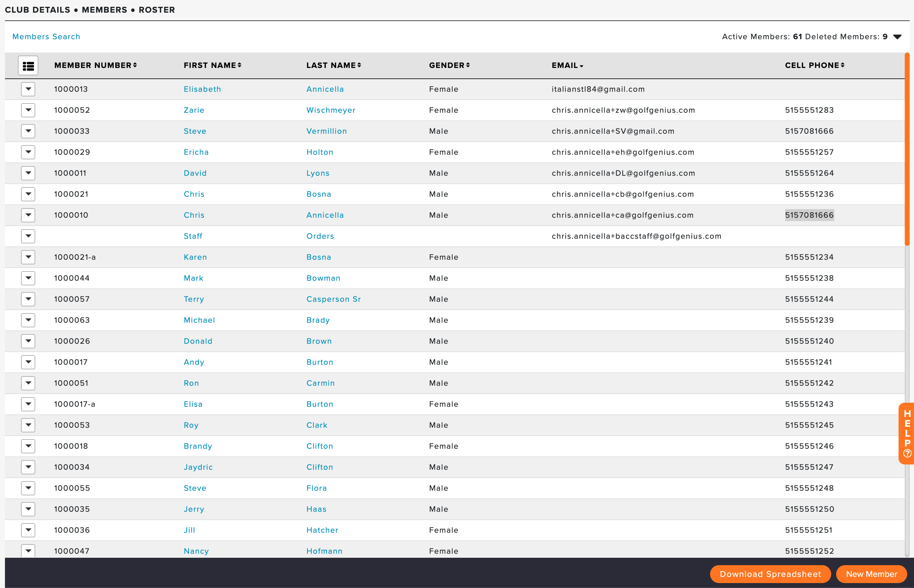Expand the Active/Deleted Members dropdown arrow
Image resolution: width=914 pixels, height=588 pixels.
(x=897, y=37)
